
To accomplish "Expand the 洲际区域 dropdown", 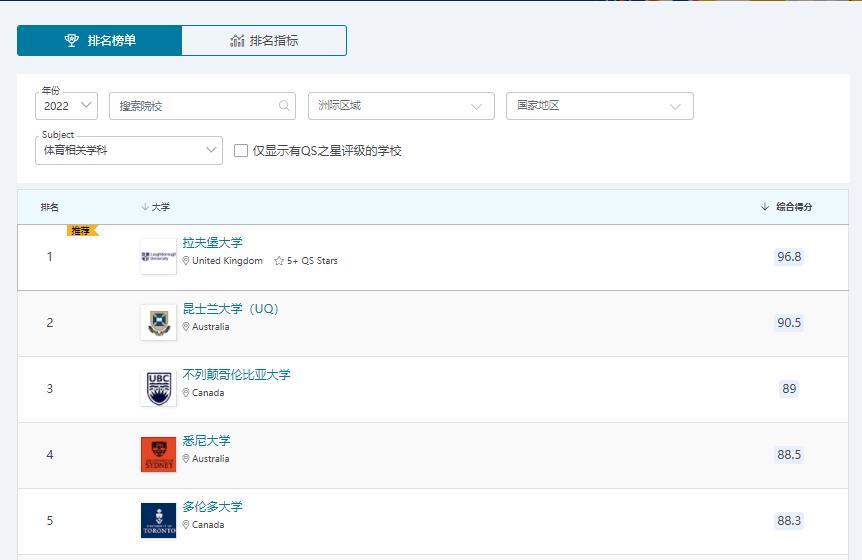I will pyautogui.click(x=401, y=106).
